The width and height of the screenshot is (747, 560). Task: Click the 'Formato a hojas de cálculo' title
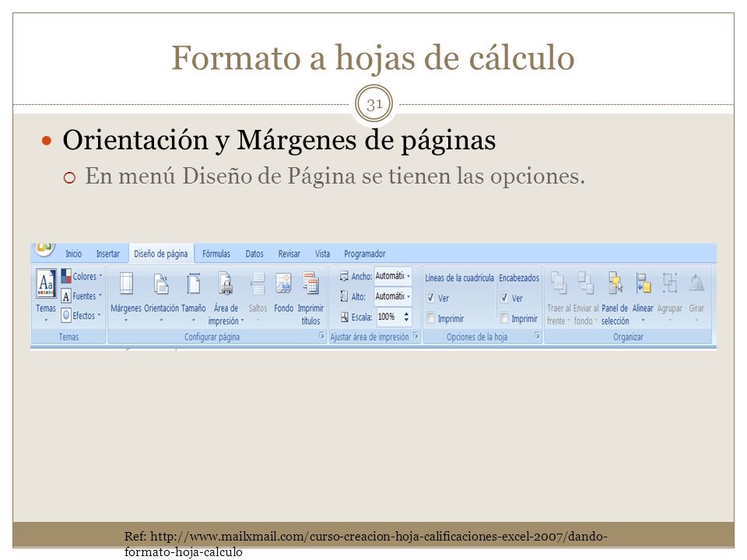(x=373, y=58)
